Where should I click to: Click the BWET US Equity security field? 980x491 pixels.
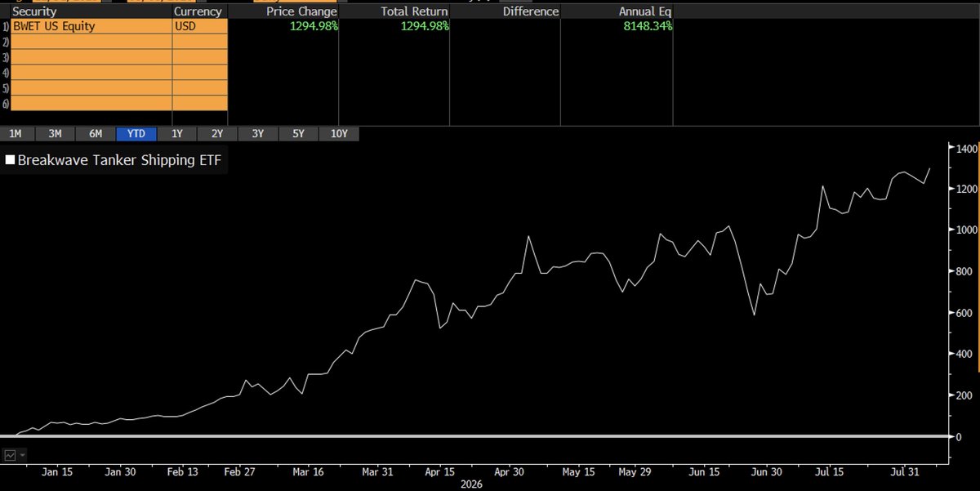[x=91, y=26]
